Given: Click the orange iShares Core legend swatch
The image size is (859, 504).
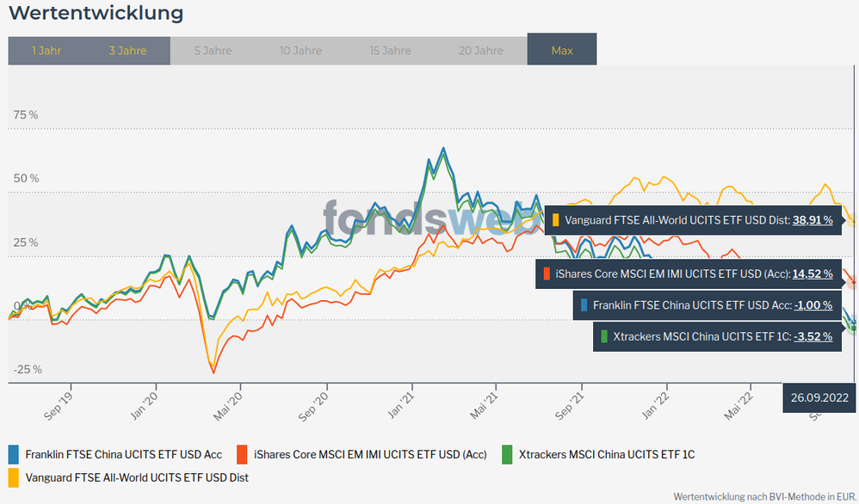Looking at the screenshot, I should tap(243, 454).
